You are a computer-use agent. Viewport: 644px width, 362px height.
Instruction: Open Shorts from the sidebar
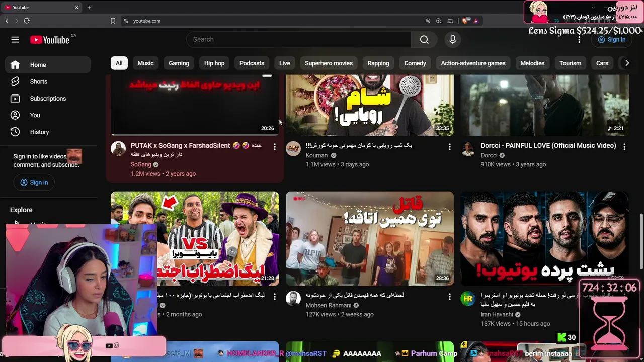[48, 81]
